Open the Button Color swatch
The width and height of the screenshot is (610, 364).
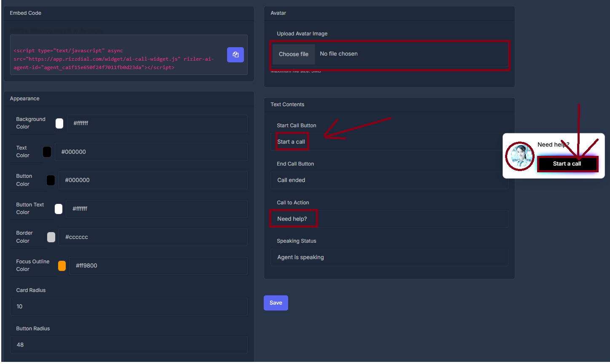point(51,180)
